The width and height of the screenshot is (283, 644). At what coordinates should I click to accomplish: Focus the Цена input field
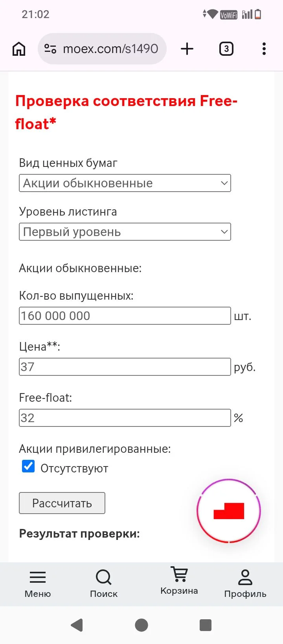tap(125, 367)
